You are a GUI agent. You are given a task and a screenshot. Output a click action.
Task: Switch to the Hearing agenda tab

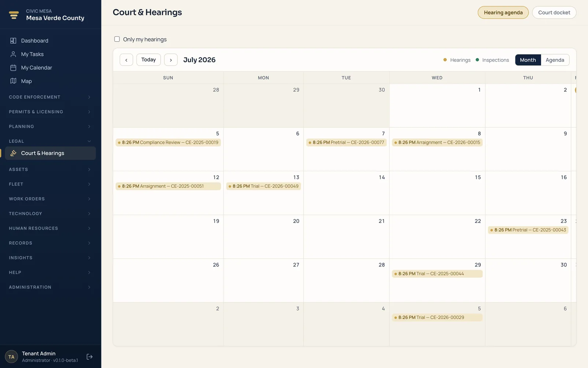[x=503, y=13]
